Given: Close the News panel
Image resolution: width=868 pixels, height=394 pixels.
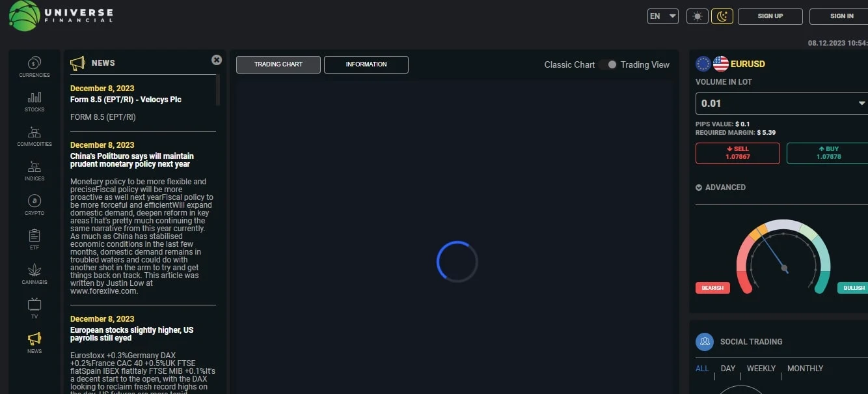Looking at the screenshot, I should click(x=217, y=60).
